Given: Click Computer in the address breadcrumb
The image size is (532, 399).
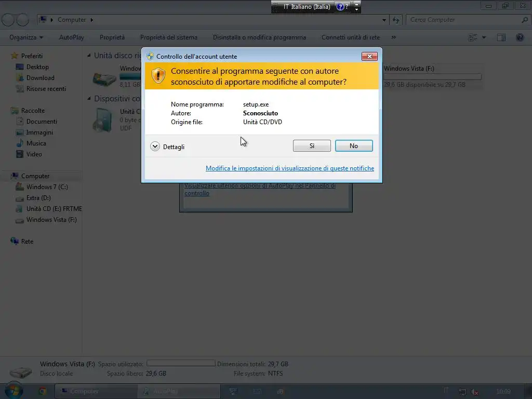Looking at the screenshot, I should click(72, 20).
